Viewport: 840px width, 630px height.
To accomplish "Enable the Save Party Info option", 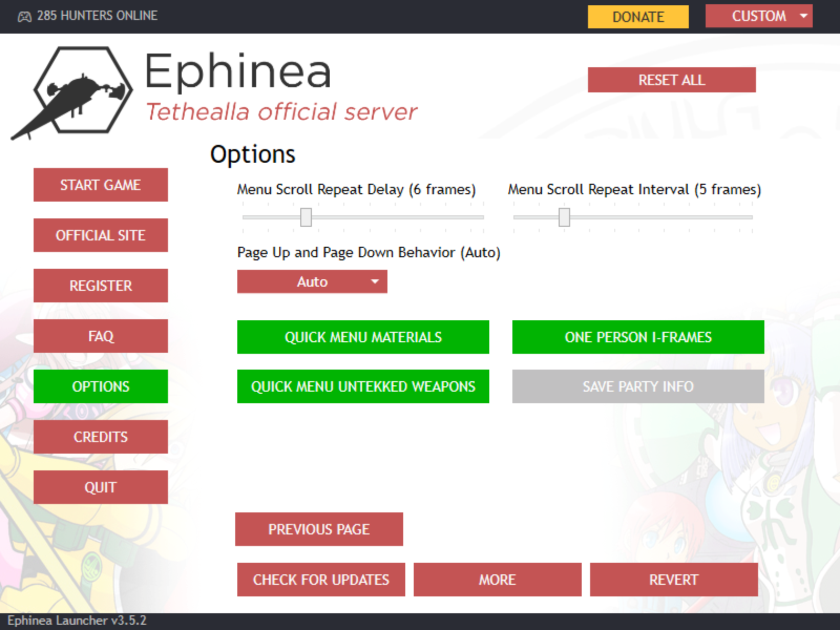I will coord(638,386).
